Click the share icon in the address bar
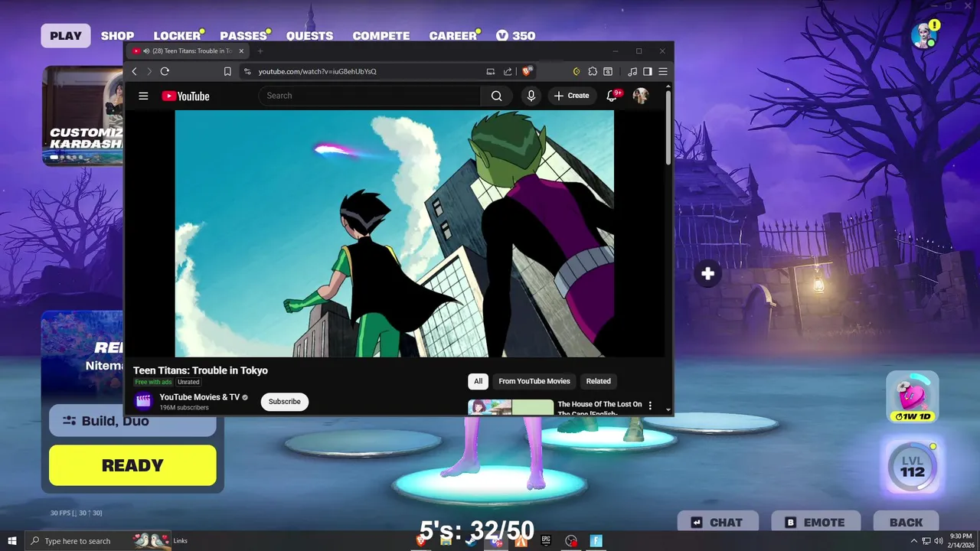 pyautogui.click(x=508, y=71)
